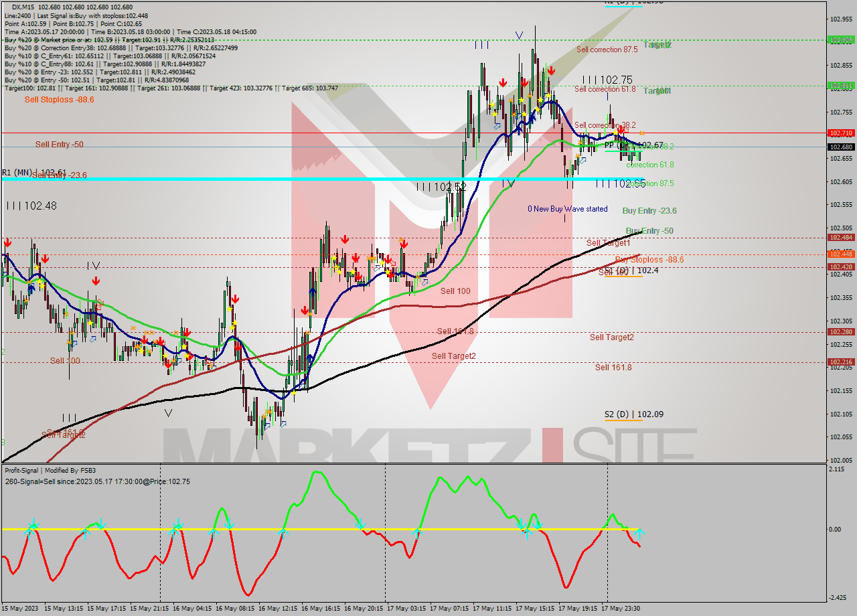Click the Time A:2023.05.17 20:00:00 info line
The width and height of the screenshot is (857, 616).
131,31
